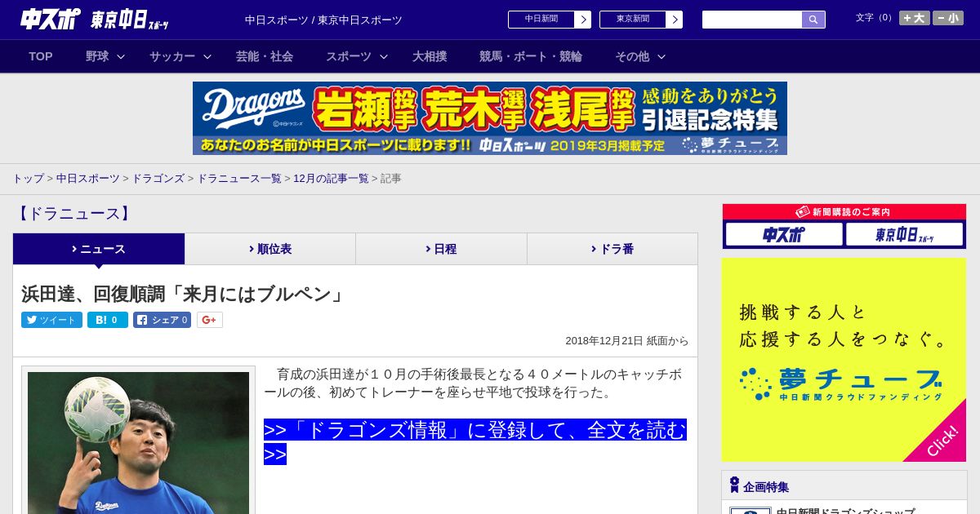This screenshot has height=514, width=980.
Task: Click the article headline 浜田達、回復順調
Action: pos(184,294)
